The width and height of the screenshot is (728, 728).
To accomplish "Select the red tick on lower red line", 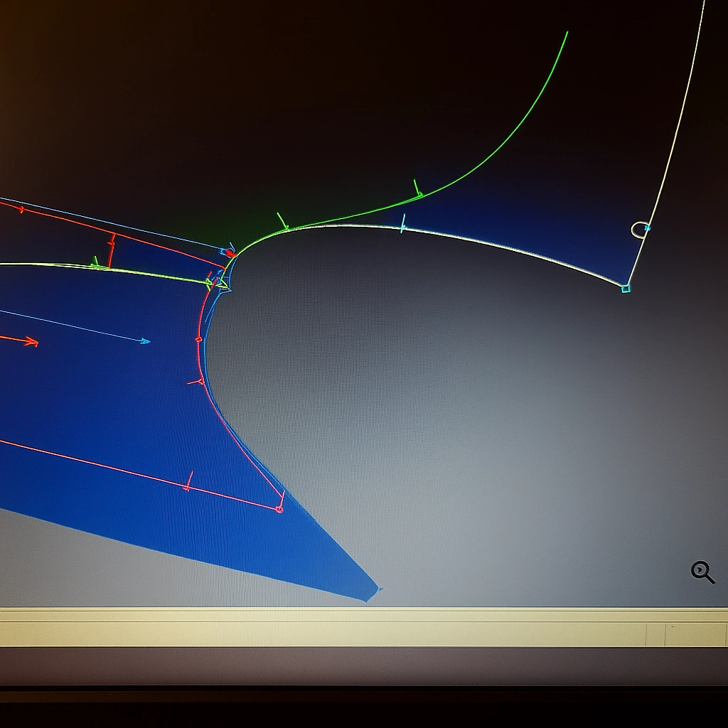I will coord(188,482).
